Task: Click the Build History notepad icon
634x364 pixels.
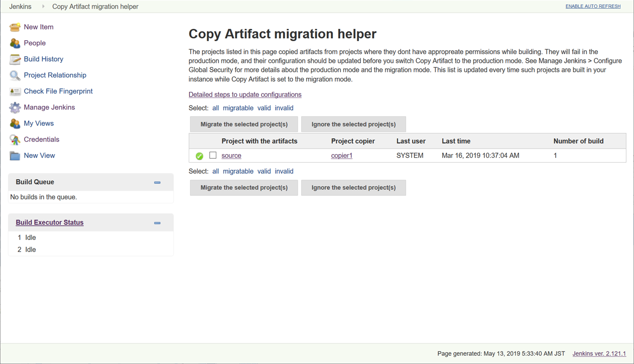Action: click(15, 59)
